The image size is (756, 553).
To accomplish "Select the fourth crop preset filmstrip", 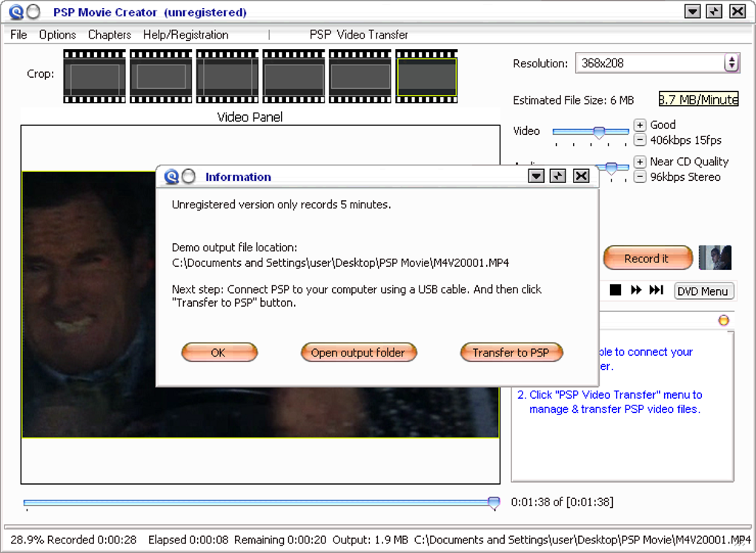I will tap(294, 76).
